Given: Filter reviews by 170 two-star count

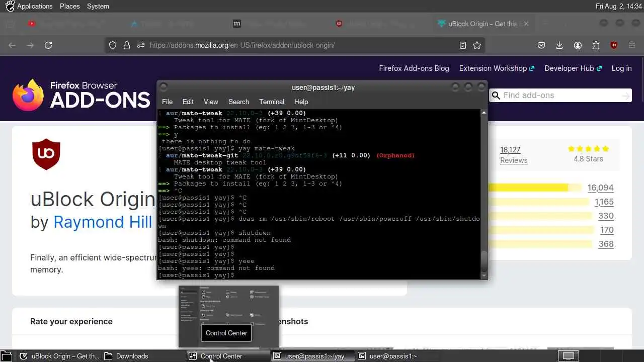Looking at the screenshot, I should 607,230.
